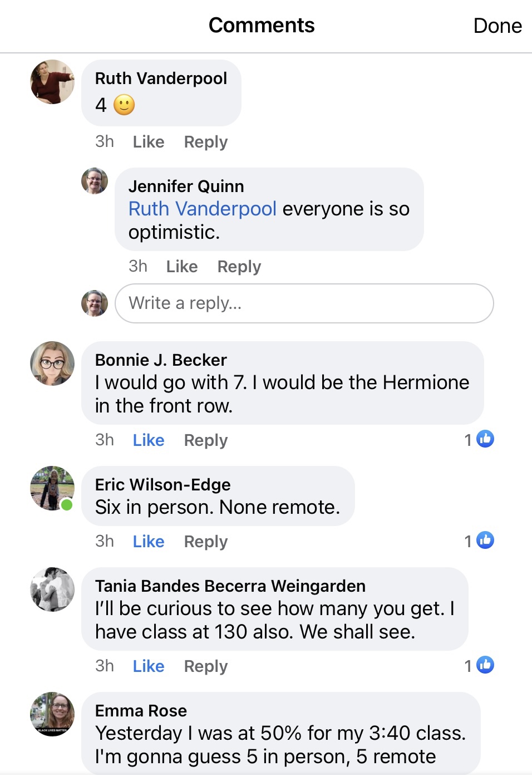
Task: Reply to Eric Wilson-Edge's comment
Action: point(205,542)
